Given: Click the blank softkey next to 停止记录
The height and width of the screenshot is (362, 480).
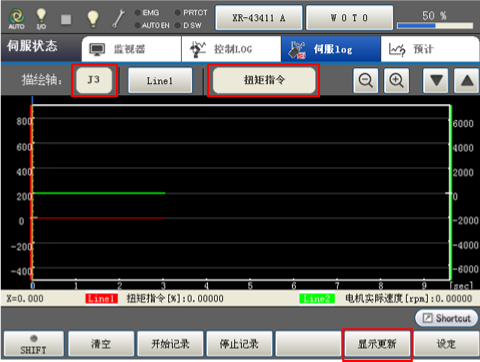Looking at the screenshot, I should point(308,344).
